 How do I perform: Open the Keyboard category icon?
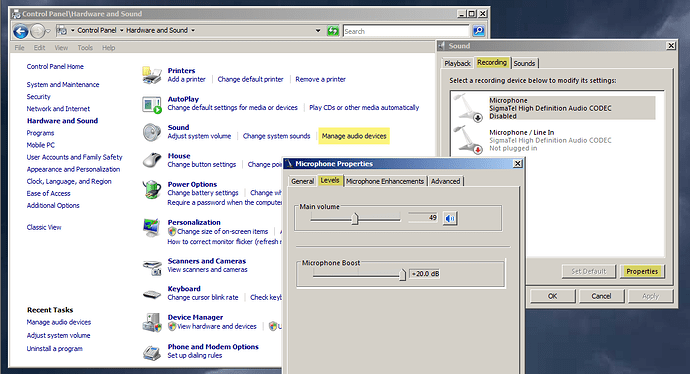click(x=152, y=294)
